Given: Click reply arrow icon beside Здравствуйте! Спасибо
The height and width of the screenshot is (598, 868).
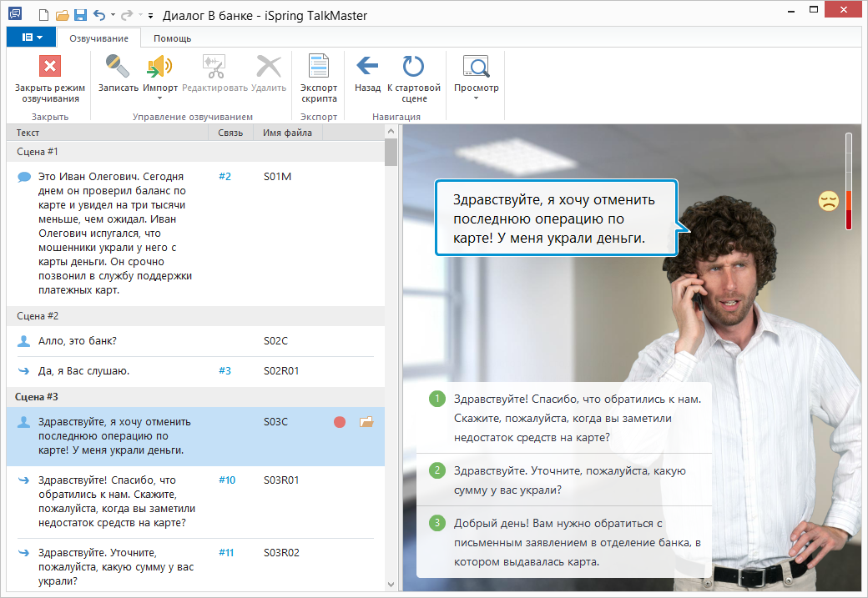Looking at the screenshot, I should pyautogui.click(x=24, y=480).
